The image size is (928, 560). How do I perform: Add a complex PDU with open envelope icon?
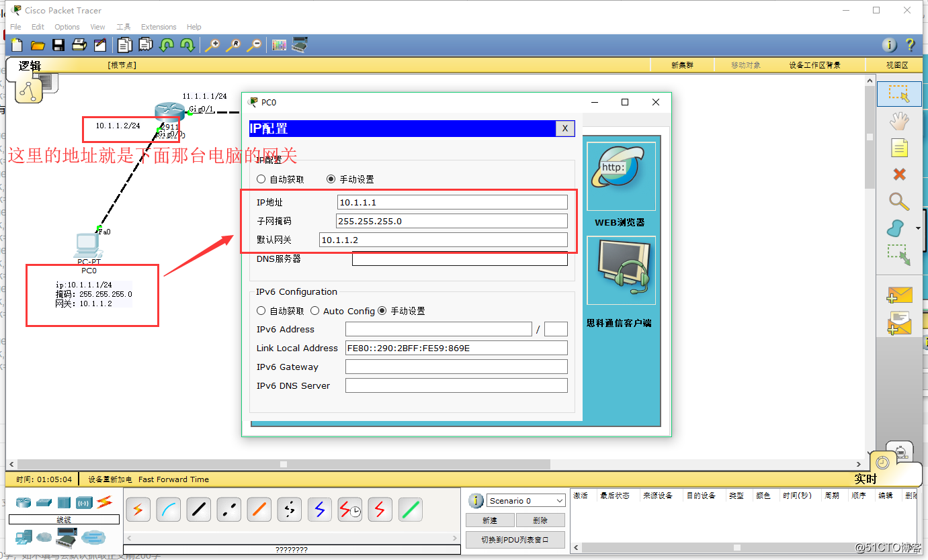[x=899, y=323]
